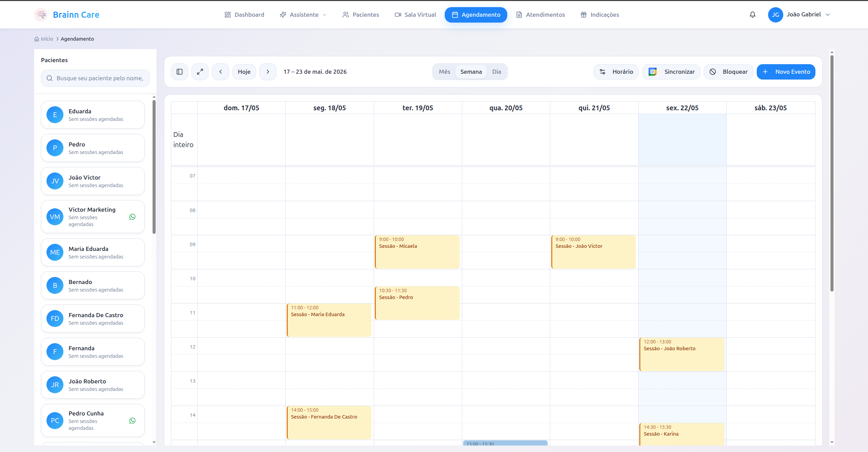Screen dimensions: 868x452
Task: Select Pedro patient card
Action: click(x=93, y=148)
